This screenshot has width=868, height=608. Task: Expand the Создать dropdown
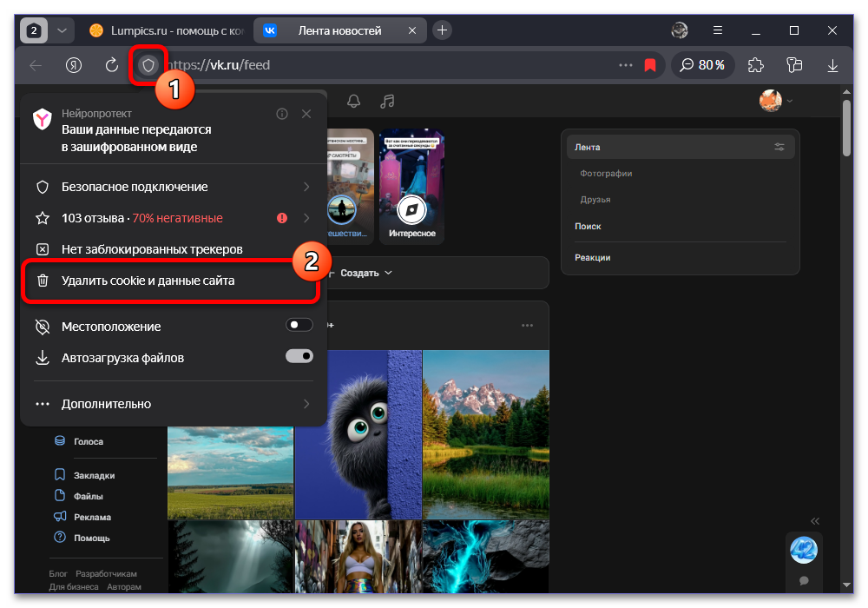366,273
